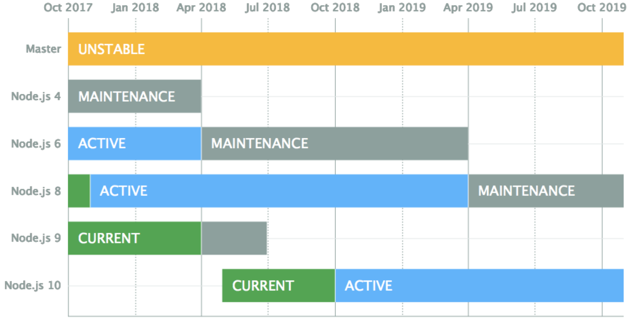Click the unlabeled gray segment for Node.js 9
This screenshot has height=333, width=644.
pyautogui.click(x=234, y=238)
